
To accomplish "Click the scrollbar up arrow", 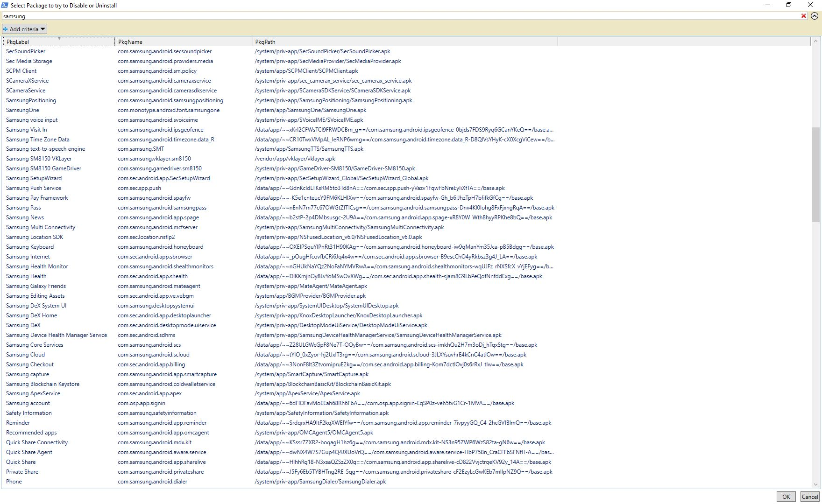I will pos(815,41).
